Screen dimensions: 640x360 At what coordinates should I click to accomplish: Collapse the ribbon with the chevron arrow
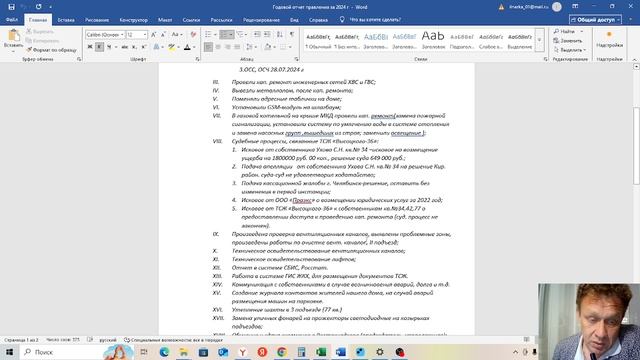point(635,60)
